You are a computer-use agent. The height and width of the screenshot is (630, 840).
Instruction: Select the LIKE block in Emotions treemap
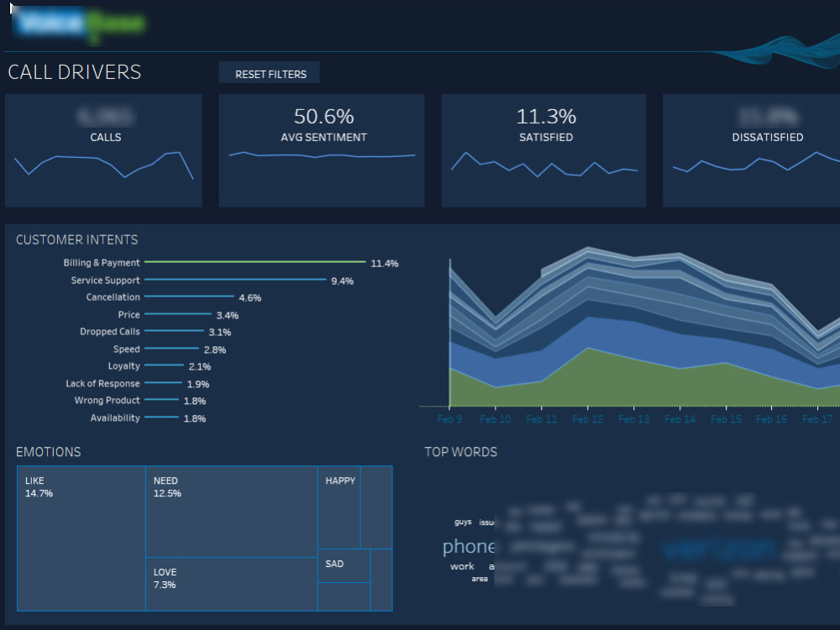[x=80, y=538]
